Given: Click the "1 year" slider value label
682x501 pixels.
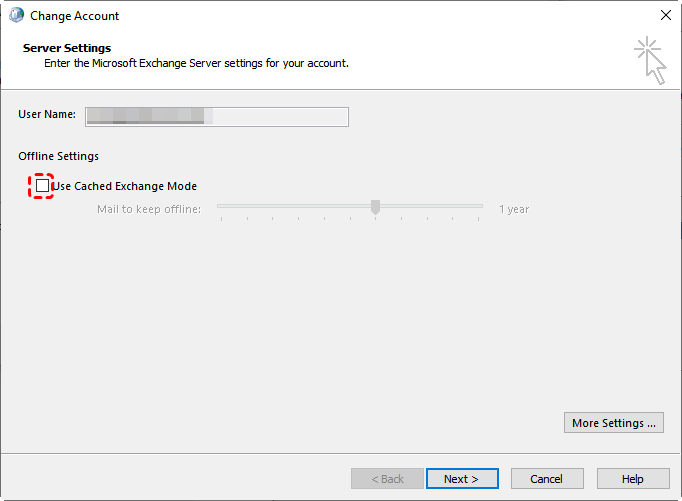Looking at the screenshot, I should (x=514, y=210).
